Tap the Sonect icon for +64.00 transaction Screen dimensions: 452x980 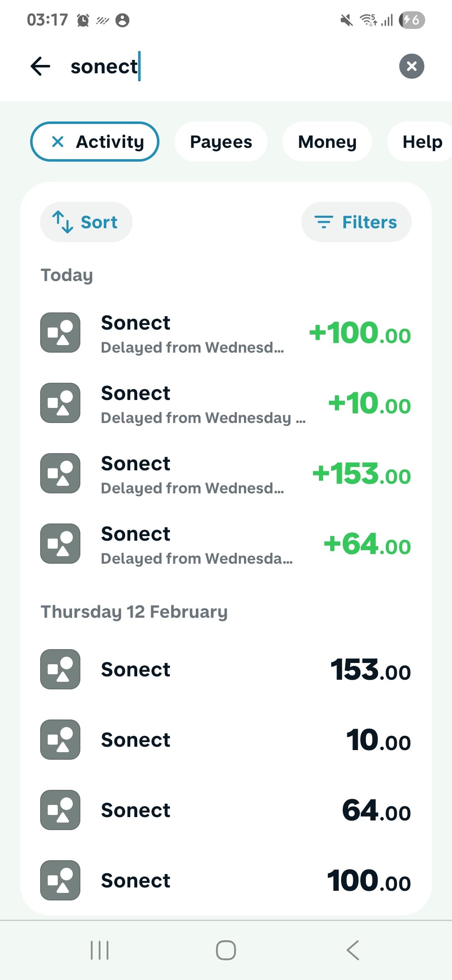[60, 544]
